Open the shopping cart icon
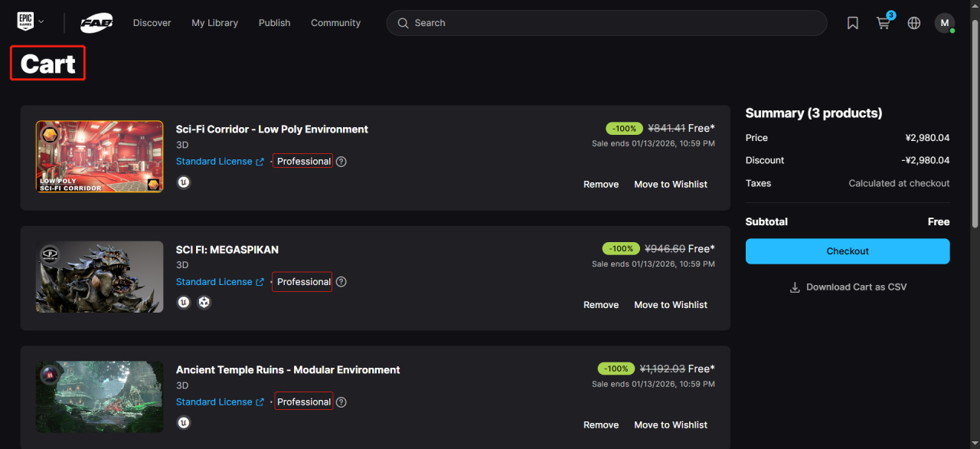980x449 pixels. (884, 23)
